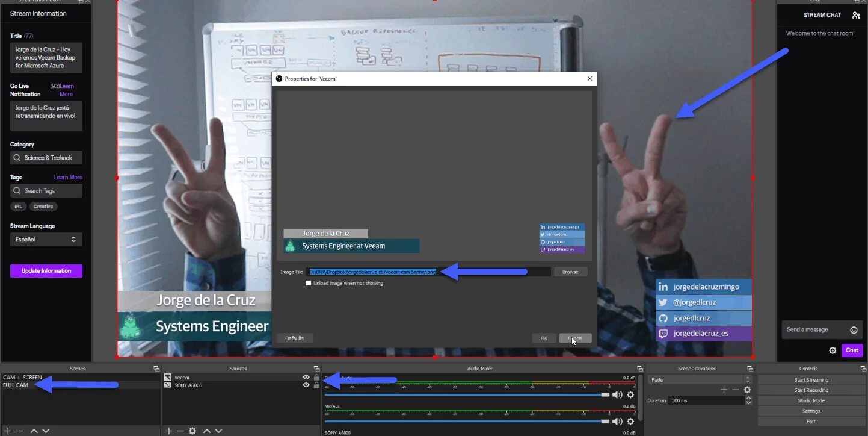
Task: Click the Image File path field
Action: click(x=428, y=272)
